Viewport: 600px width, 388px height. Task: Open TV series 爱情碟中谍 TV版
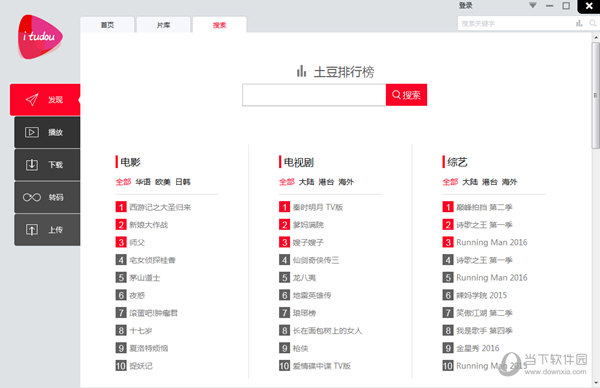(x=321, y=366)
